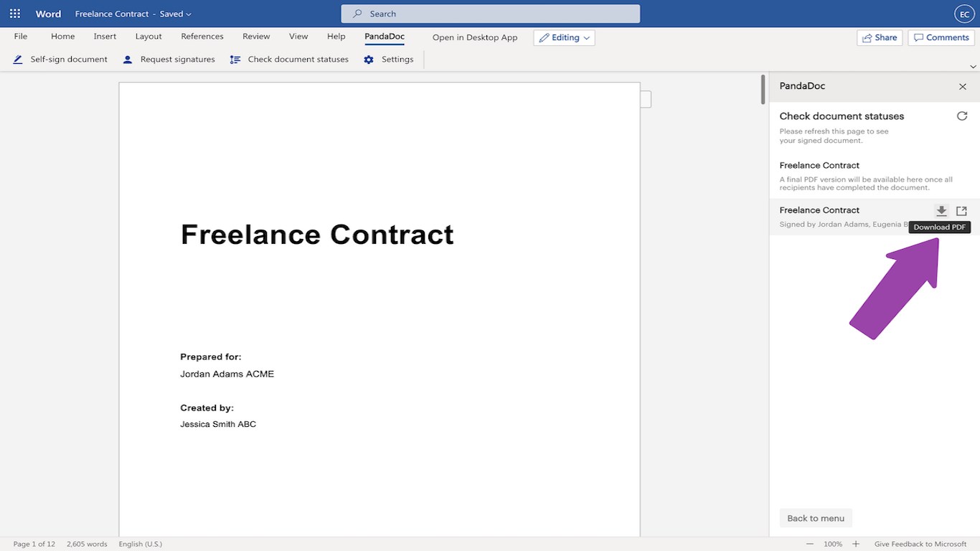Click the English (U.S.) language indicator
Screen dimensions: 980x551
[x=141, y=544]
